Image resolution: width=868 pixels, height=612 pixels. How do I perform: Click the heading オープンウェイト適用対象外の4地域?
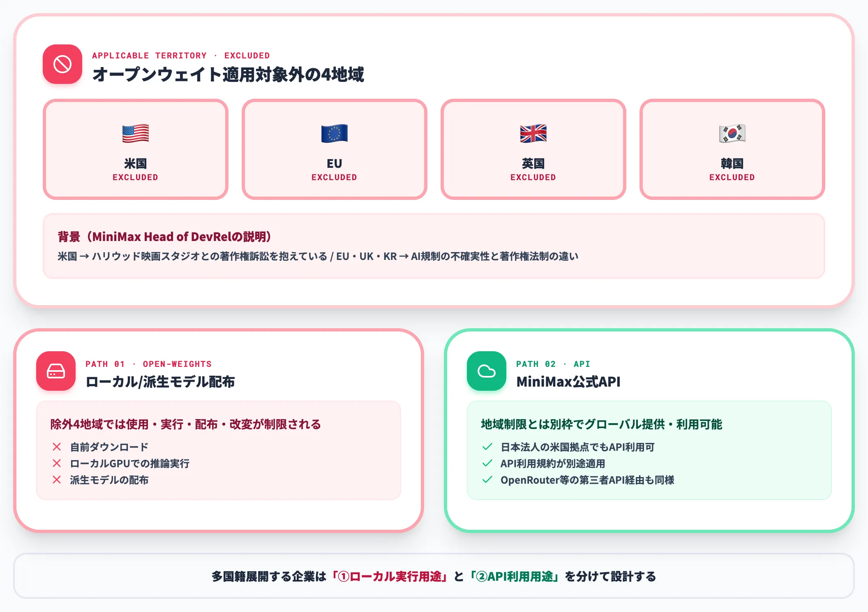pyautogui.click(x=228, y=74)
